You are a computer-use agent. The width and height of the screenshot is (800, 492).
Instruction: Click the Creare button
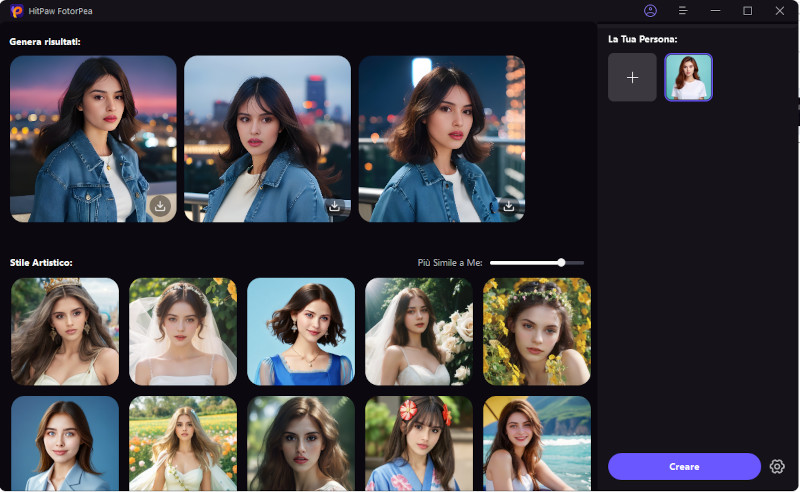point(684,466)
